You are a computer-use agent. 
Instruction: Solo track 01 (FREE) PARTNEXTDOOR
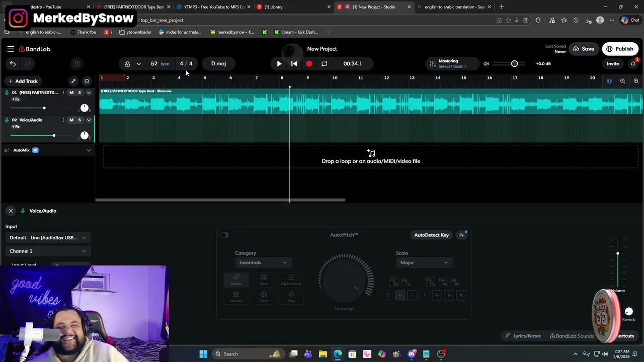point(79,93)
